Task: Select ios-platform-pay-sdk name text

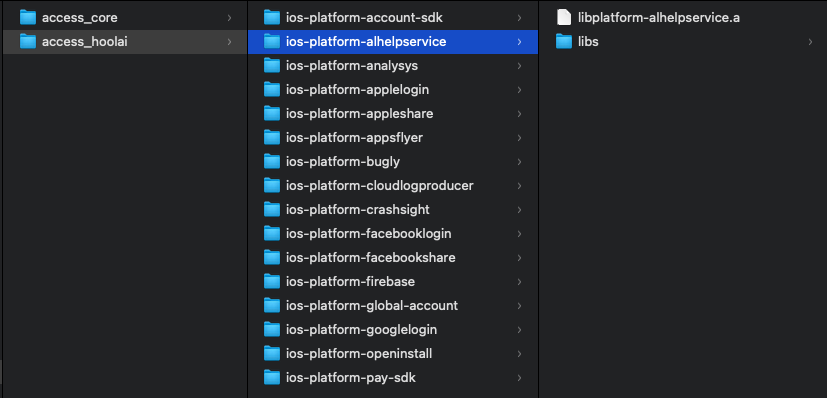Action: 351,377
